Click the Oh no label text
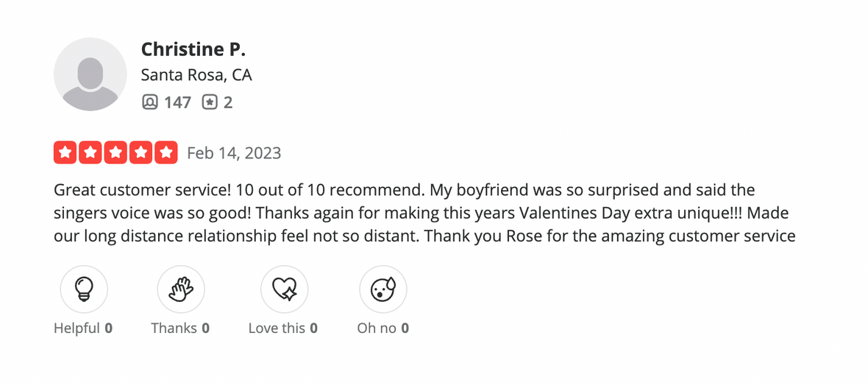 [377, 328]
